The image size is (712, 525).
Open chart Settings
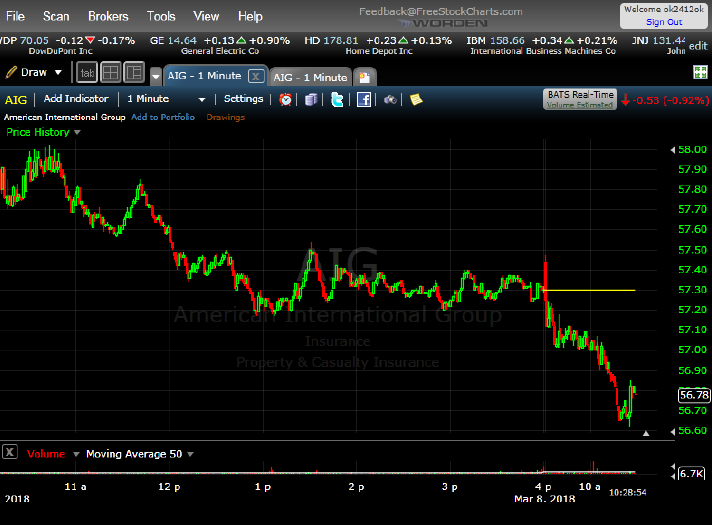[x=243, y=99]
